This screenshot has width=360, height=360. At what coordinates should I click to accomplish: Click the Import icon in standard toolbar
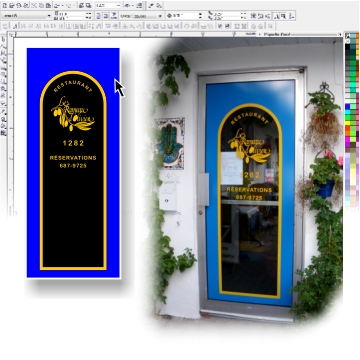tap(81, 6)
